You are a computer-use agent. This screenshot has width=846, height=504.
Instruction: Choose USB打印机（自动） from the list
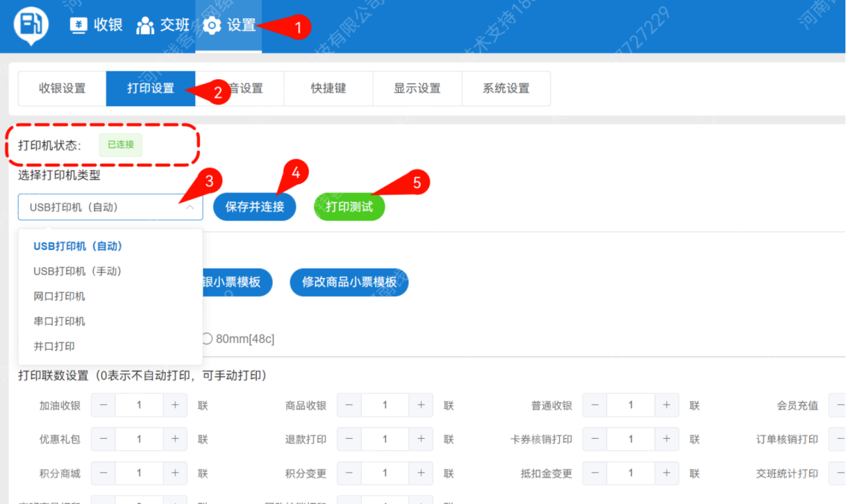click(111, 246)
